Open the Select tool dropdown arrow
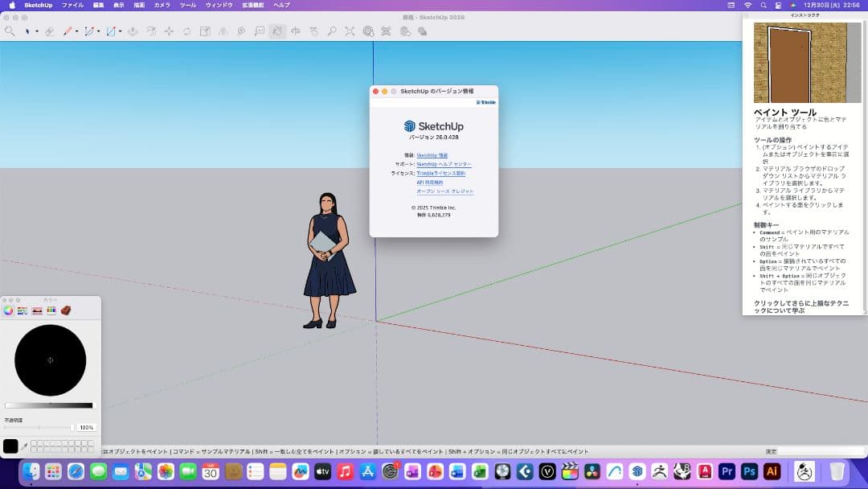Screen dimensions: 868x489 point(36,32)
